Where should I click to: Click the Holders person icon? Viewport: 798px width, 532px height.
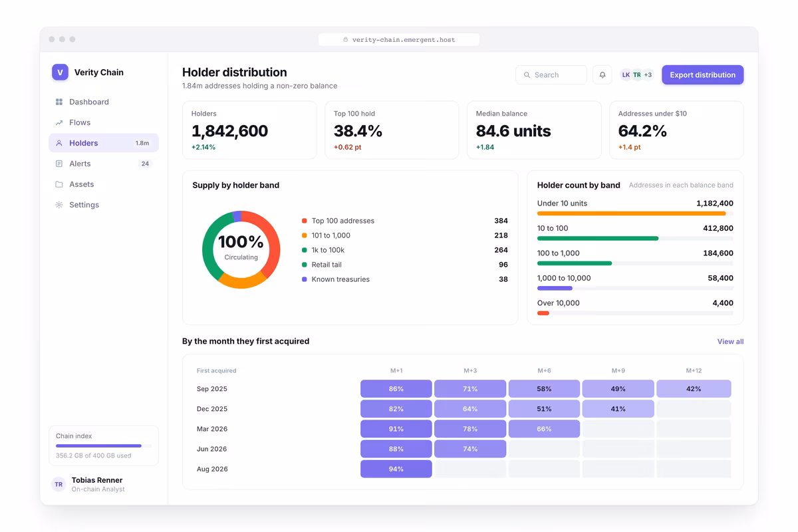pyautogui.click(x=59, y=143)
